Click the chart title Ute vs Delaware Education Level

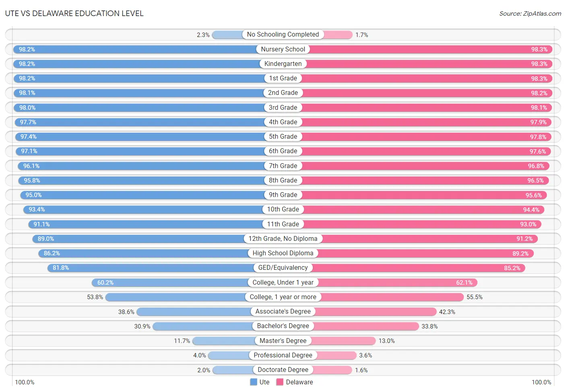click(x=74, y=13)
